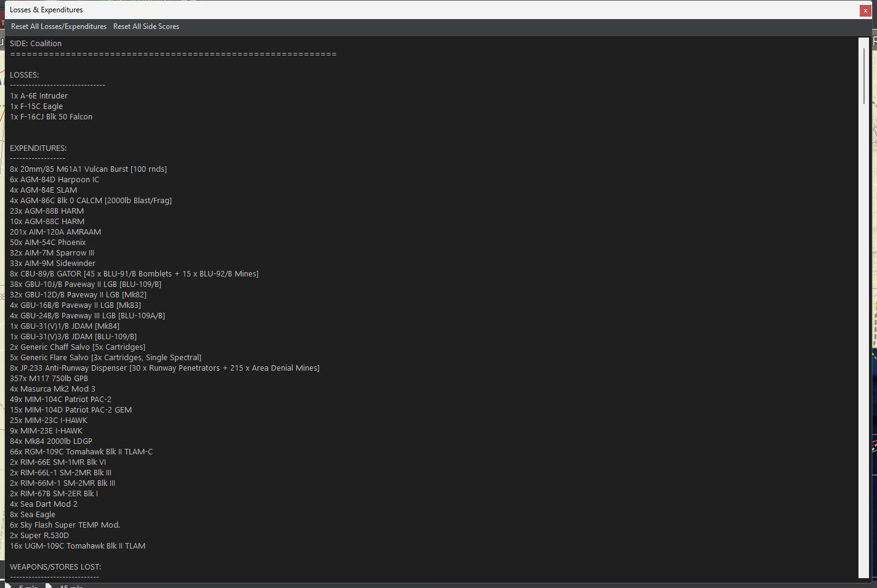Select the '4x Sea Dart Mod 2' line

(x=44, y=504)
